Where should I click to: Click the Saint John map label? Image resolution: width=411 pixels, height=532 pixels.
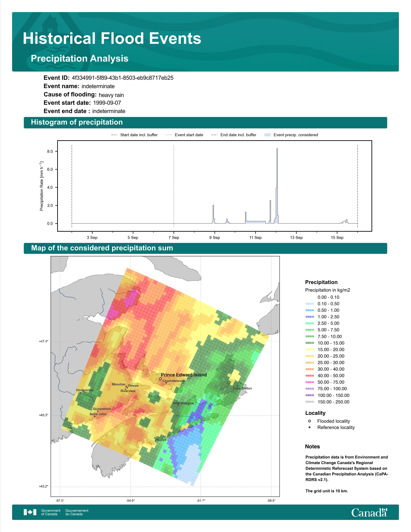(x=98, y=414)
